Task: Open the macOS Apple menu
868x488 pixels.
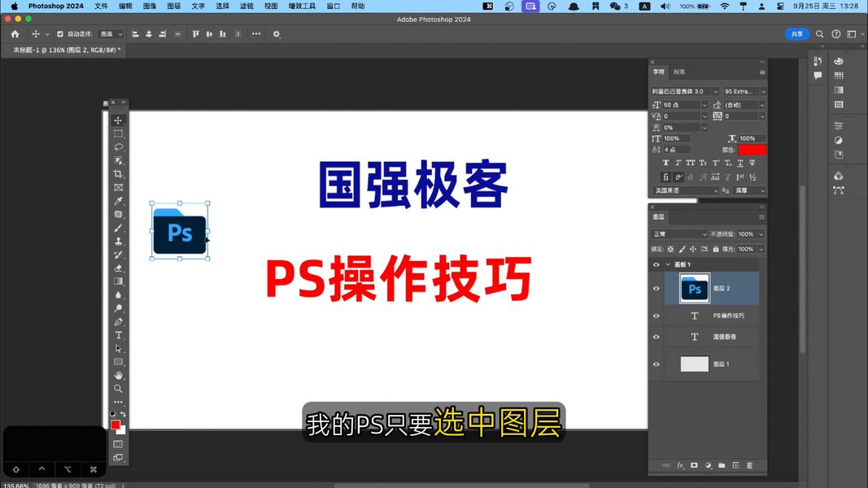Action: coord(15,6)
